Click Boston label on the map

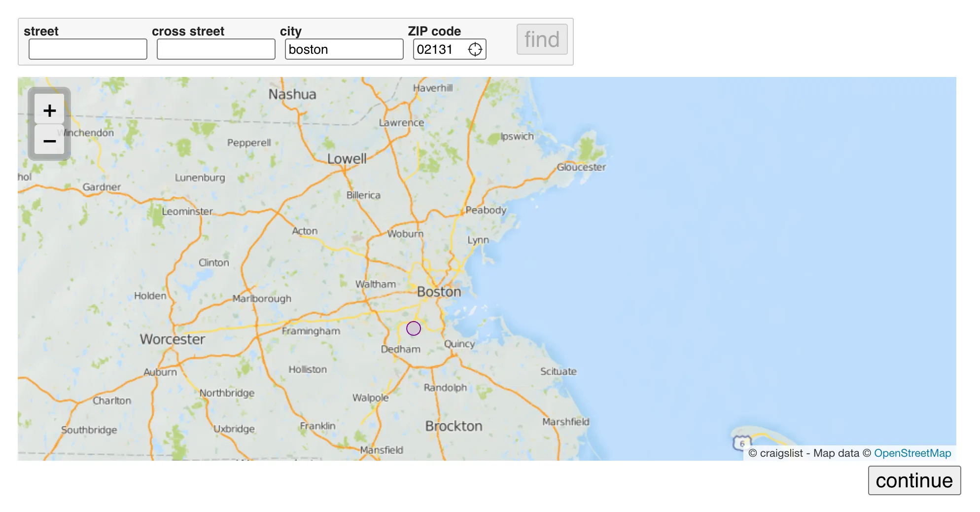(x=439, y=292)
